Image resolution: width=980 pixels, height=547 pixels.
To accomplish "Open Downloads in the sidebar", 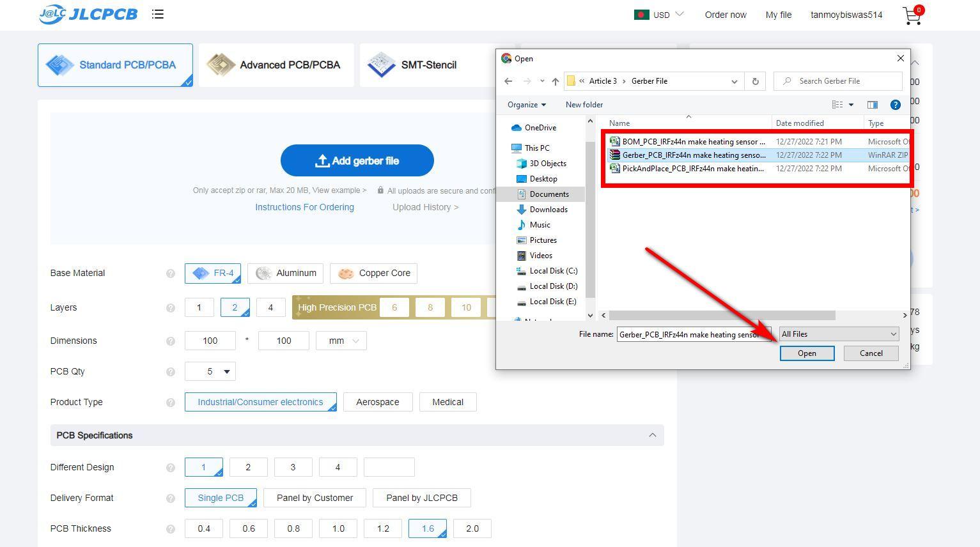I will click(x=541, y=210).
